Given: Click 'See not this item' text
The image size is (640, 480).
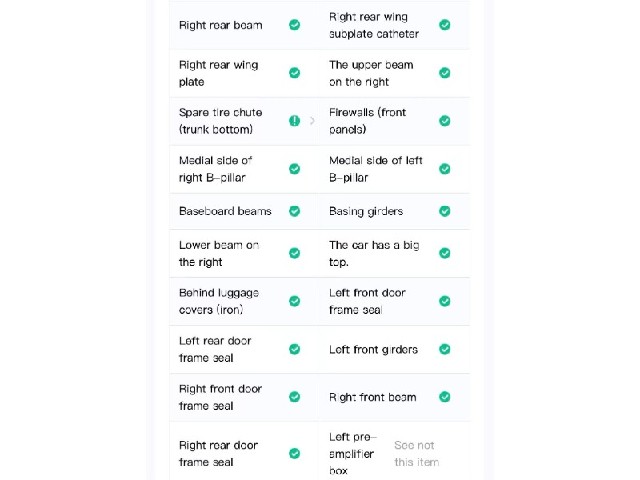Looking at the screenshot, I should [416, 453].
